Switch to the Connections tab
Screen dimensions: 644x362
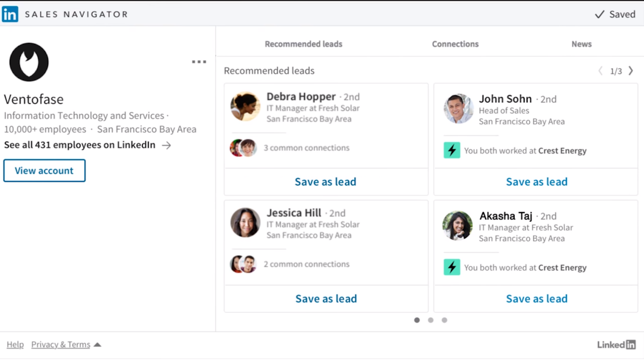(455, 44)
